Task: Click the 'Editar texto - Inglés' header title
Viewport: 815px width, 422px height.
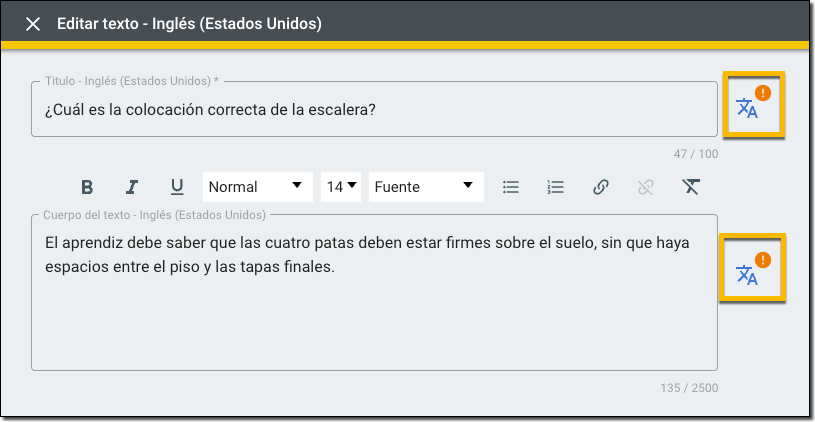Action: click(x=189, y=24)
